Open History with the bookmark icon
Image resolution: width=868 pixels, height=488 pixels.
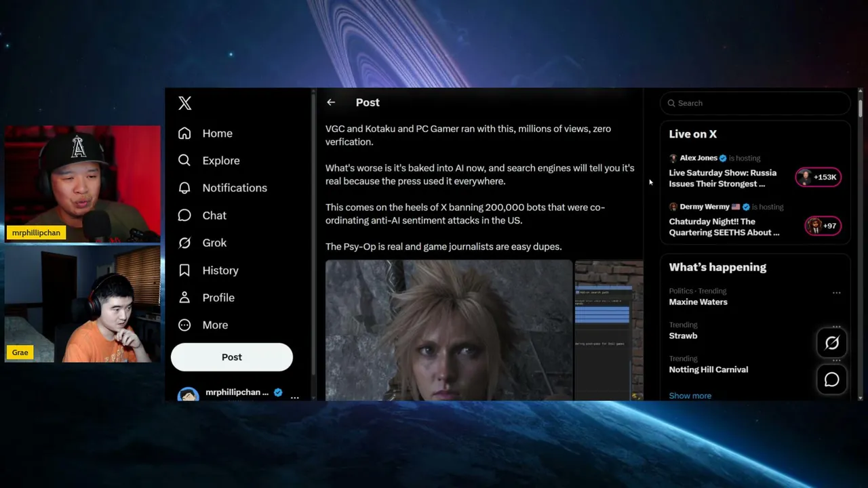(184, 270)
